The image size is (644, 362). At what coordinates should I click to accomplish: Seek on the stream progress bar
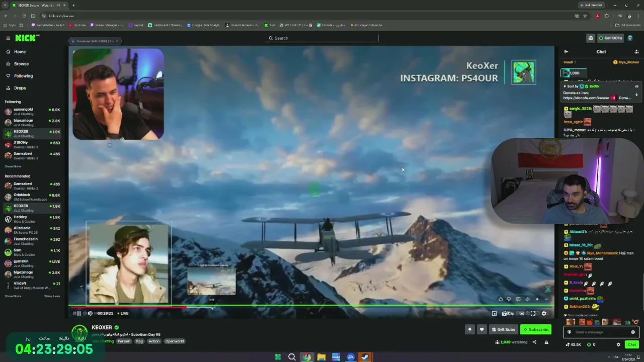point(311,306)
